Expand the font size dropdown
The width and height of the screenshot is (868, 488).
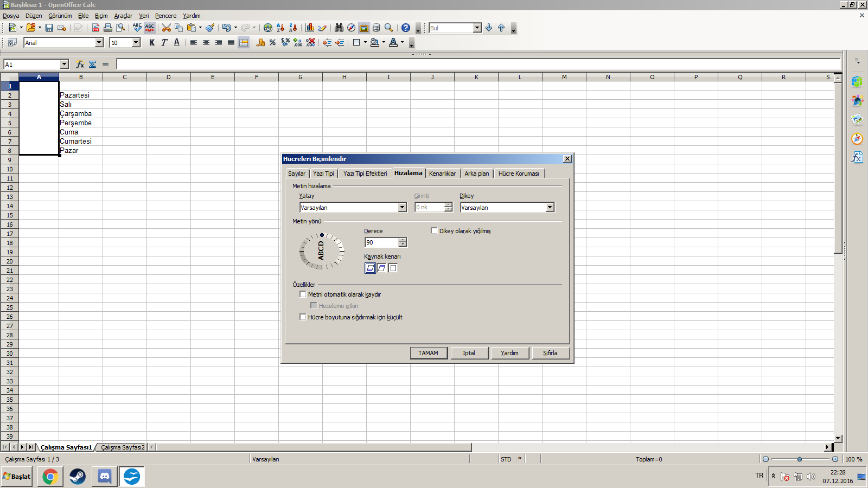coord(136,42)
